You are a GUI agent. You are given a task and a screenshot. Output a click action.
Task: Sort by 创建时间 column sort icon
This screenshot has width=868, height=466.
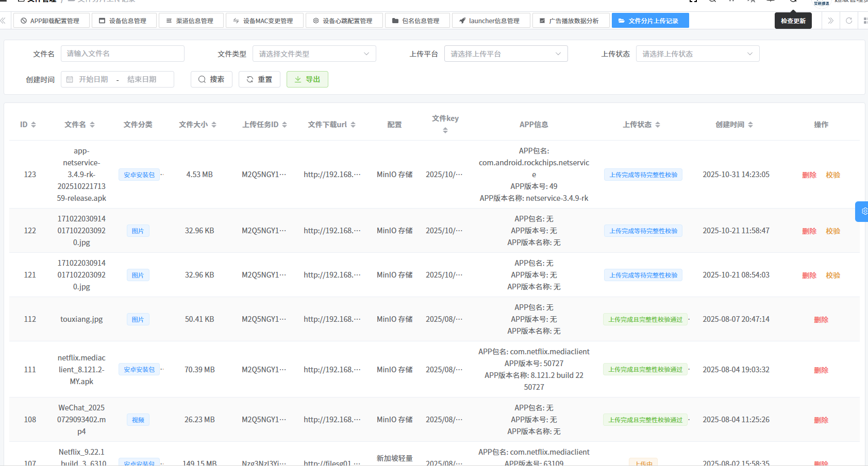[x=750, y=125]
